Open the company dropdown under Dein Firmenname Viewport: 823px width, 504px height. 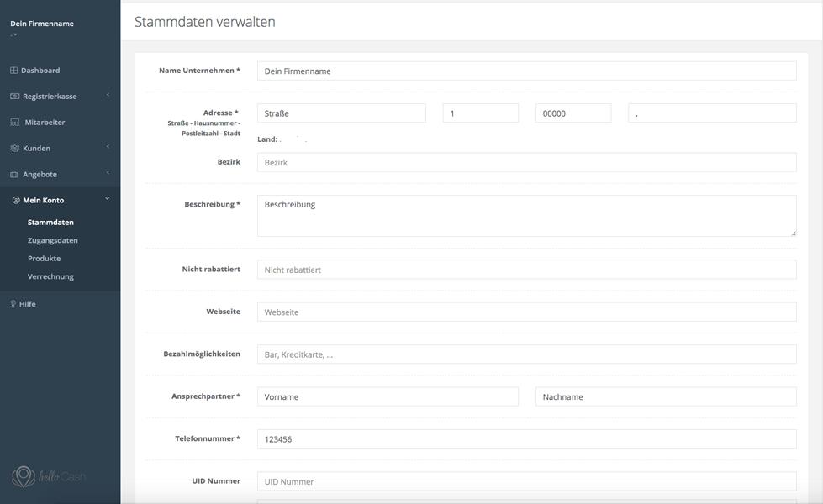pos(14,35)
